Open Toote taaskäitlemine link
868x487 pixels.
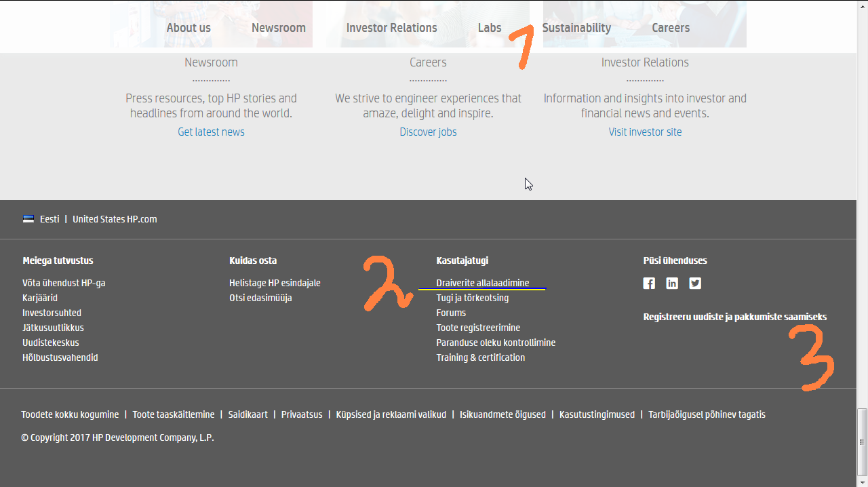[174, 414]
